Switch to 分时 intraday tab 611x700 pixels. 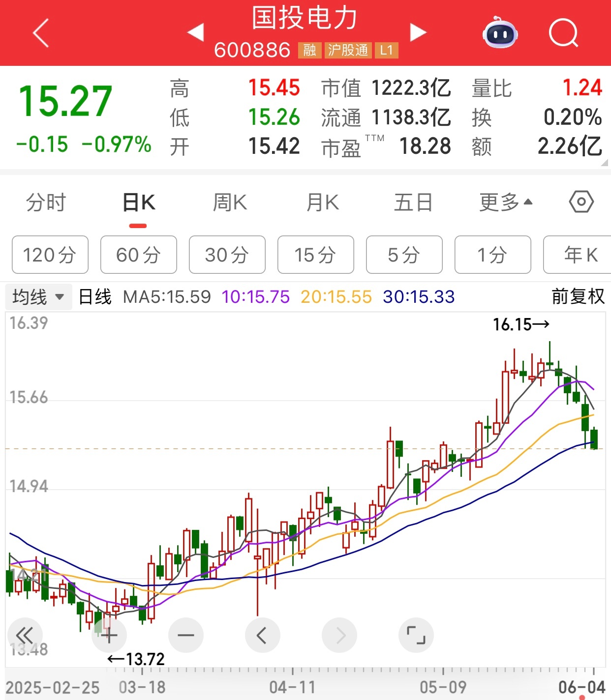[x=46, y=203]
